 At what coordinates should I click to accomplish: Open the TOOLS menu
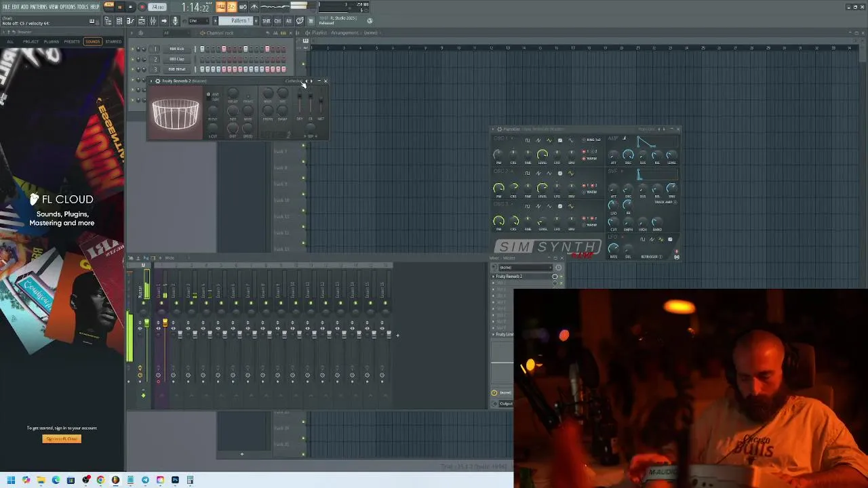(x=83, y=7)
